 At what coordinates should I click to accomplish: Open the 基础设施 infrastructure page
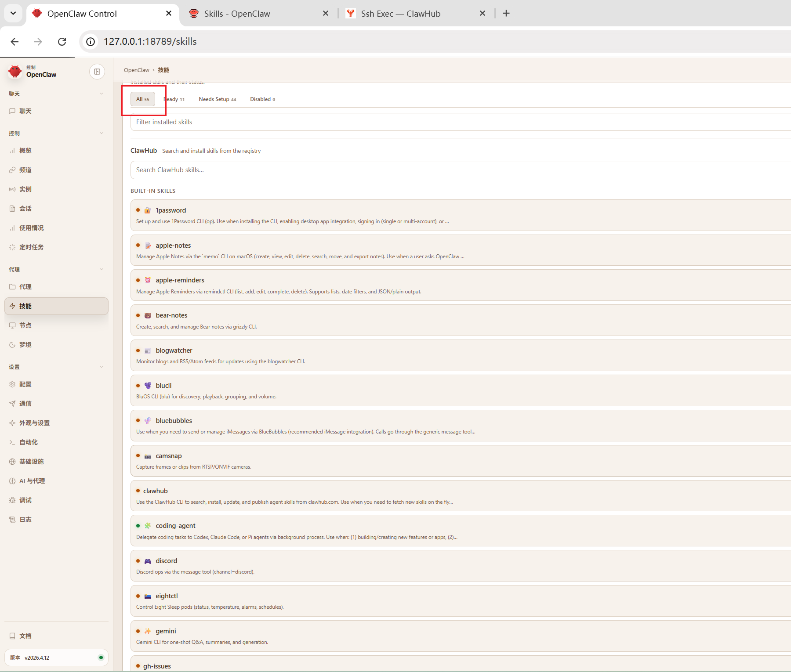pyautogui.click(x=56, y=462)
